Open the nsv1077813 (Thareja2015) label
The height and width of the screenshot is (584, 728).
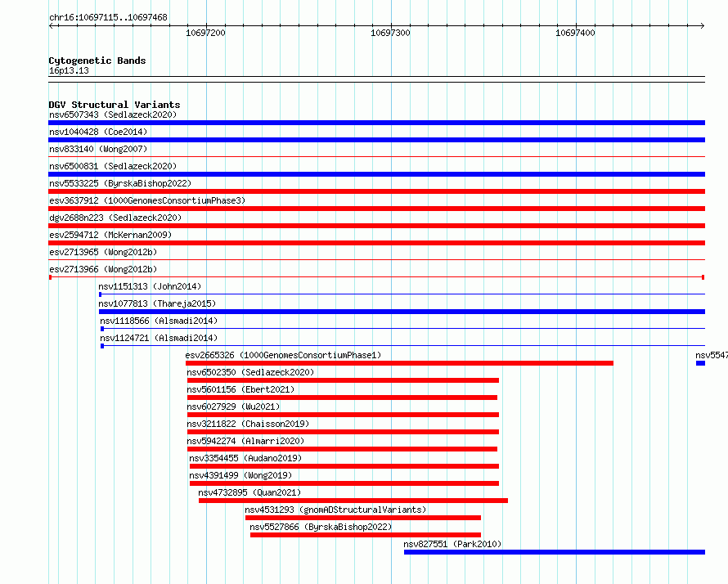tap(157, 303)
